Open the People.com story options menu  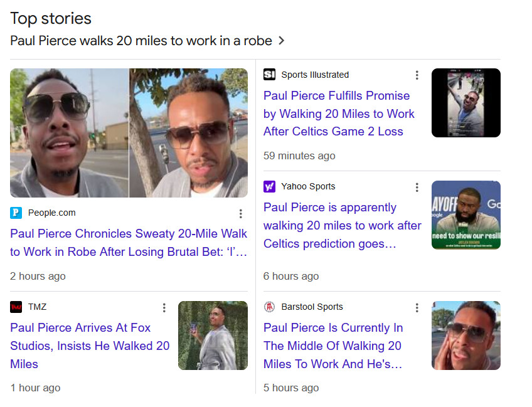[240, 213]
